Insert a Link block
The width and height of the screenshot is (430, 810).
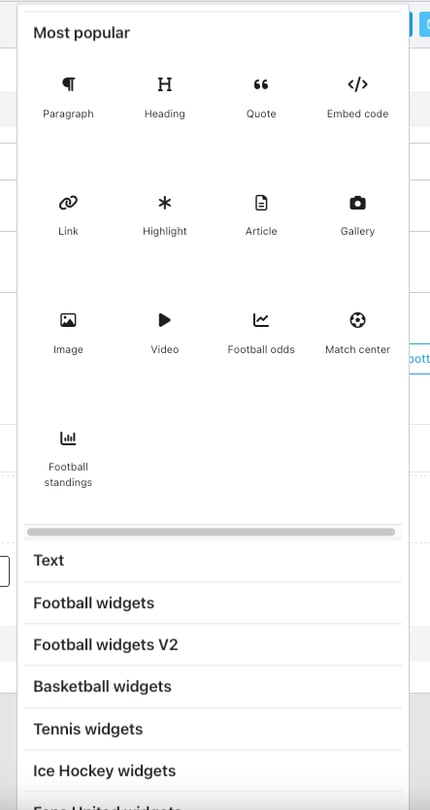click(x=68, y=215)
